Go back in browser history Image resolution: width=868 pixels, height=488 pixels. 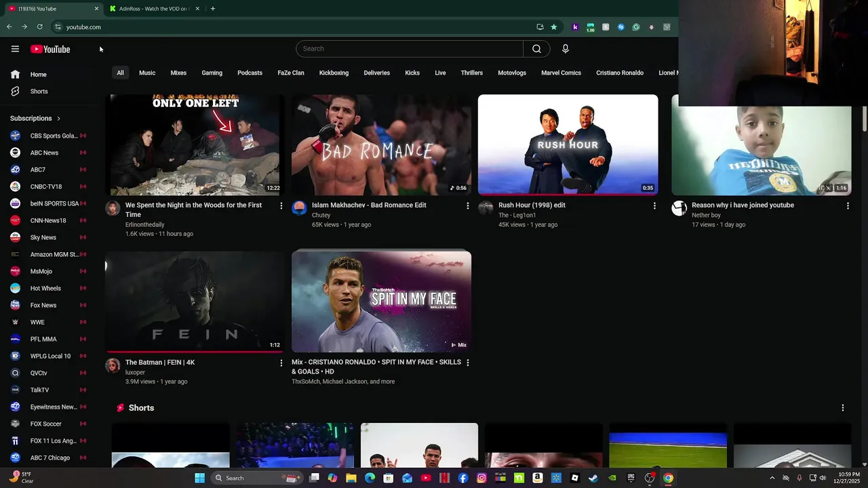click(x=9, y=27)
